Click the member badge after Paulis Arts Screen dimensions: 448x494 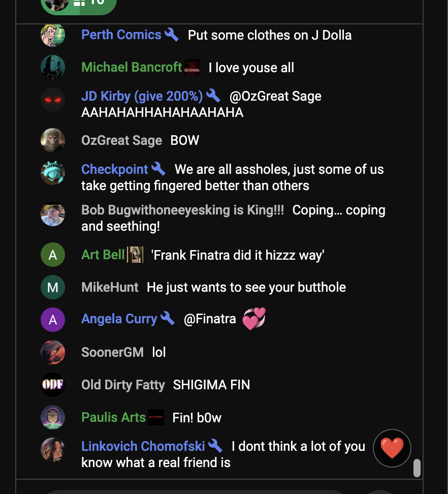tap(156, 417)
